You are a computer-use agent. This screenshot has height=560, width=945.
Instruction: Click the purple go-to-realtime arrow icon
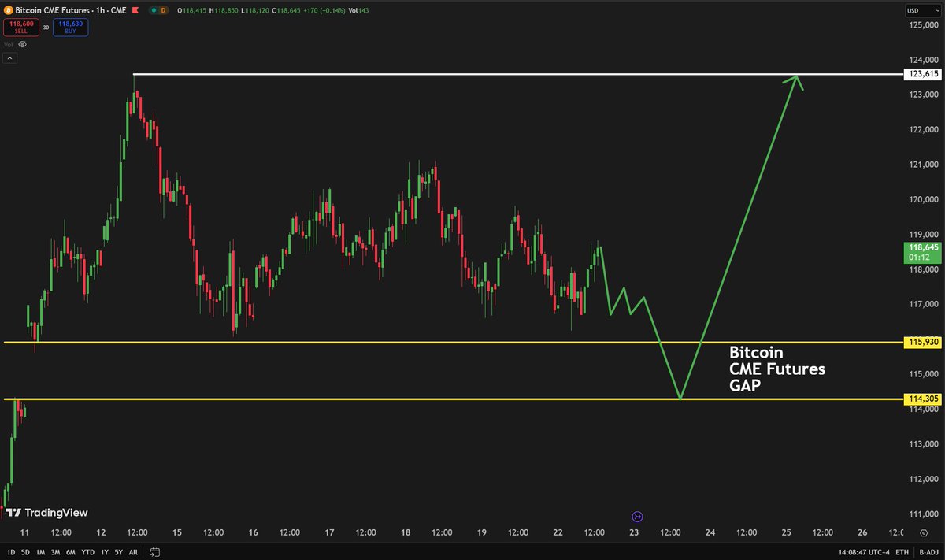click(x=637, y=517)
